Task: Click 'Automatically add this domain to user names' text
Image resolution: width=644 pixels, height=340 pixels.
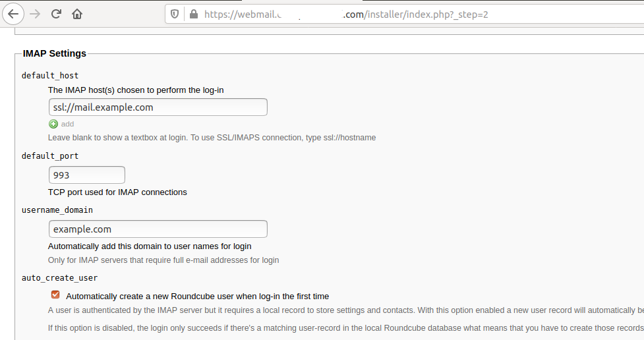Action: click(x=150, y=246)
